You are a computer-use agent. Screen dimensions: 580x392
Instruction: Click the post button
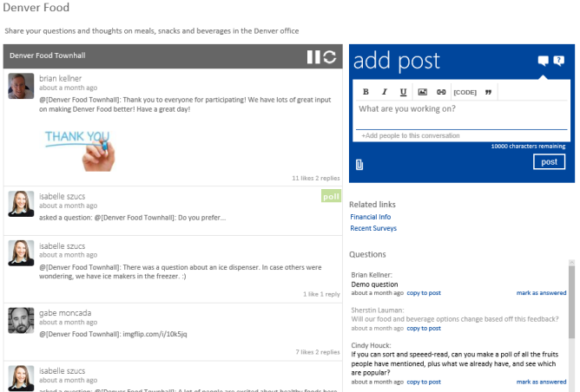click(548, 162)
